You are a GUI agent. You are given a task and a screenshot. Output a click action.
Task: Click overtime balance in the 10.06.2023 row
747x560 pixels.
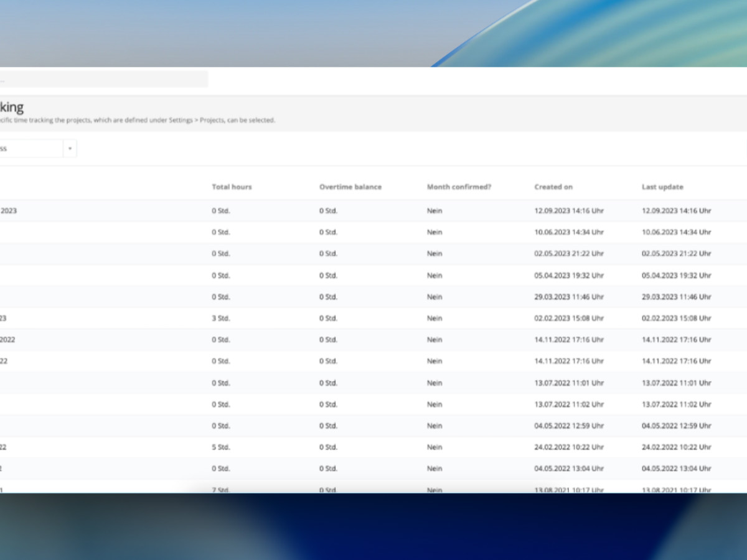coord(329,232)
